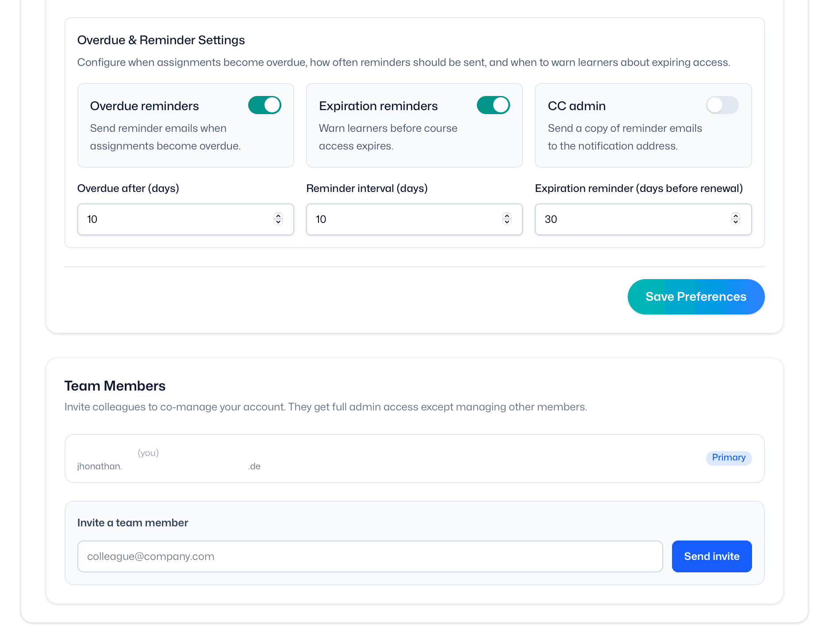Disable the Expiration reminders toggle

pos(493,105)
